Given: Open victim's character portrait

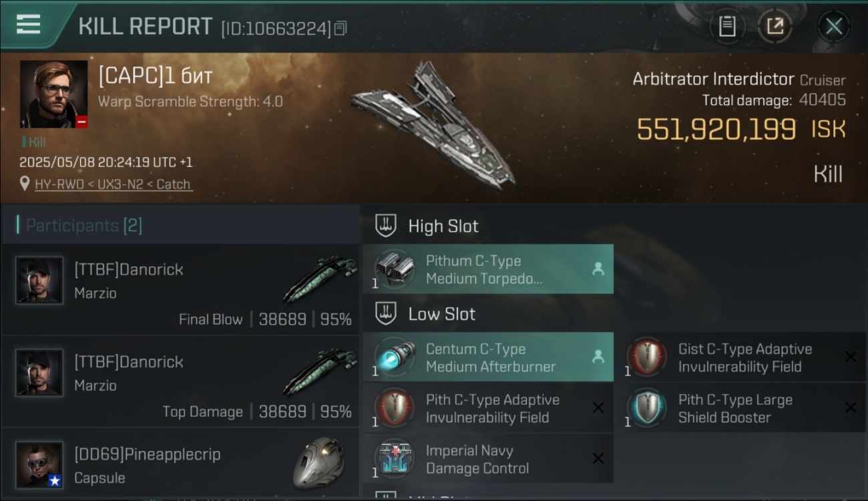Looking at the screenshot, I should point(53,94).
